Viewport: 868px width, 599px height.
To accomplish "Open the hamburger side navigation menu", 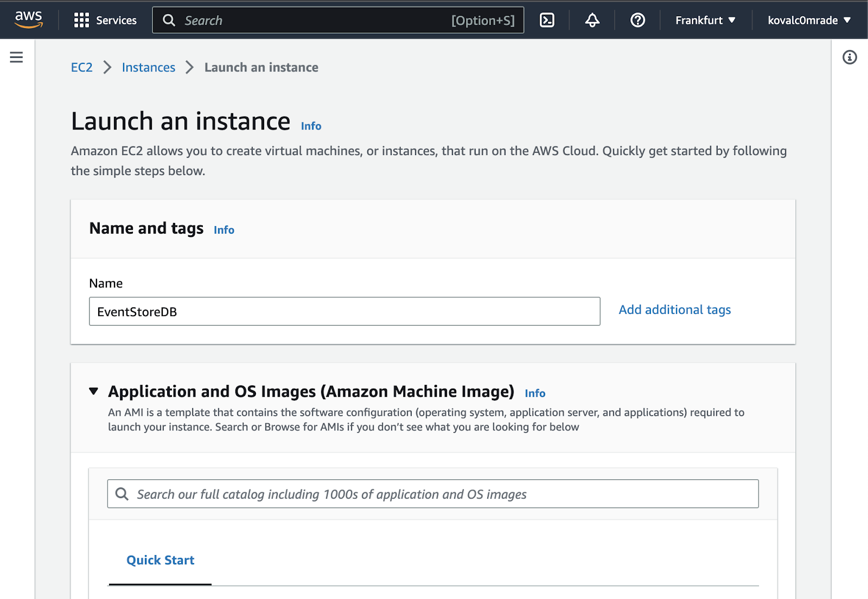I will point(16,57).
